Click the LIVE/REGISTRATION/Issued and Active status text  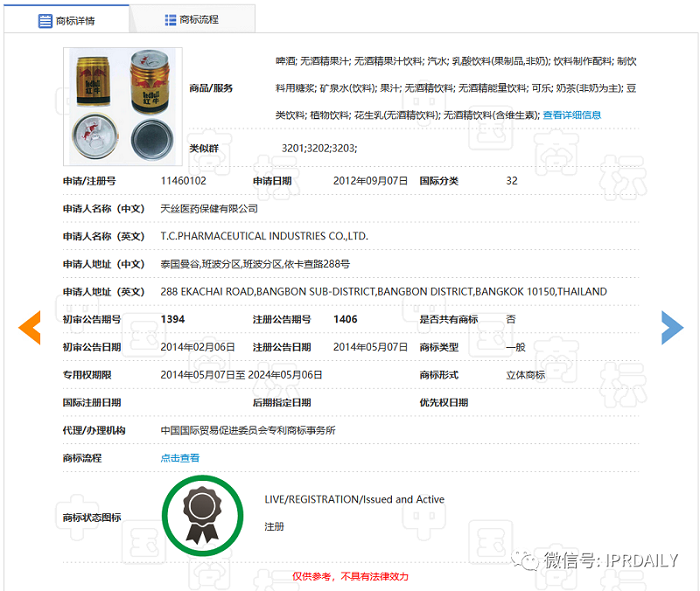(x=354, y=499)
